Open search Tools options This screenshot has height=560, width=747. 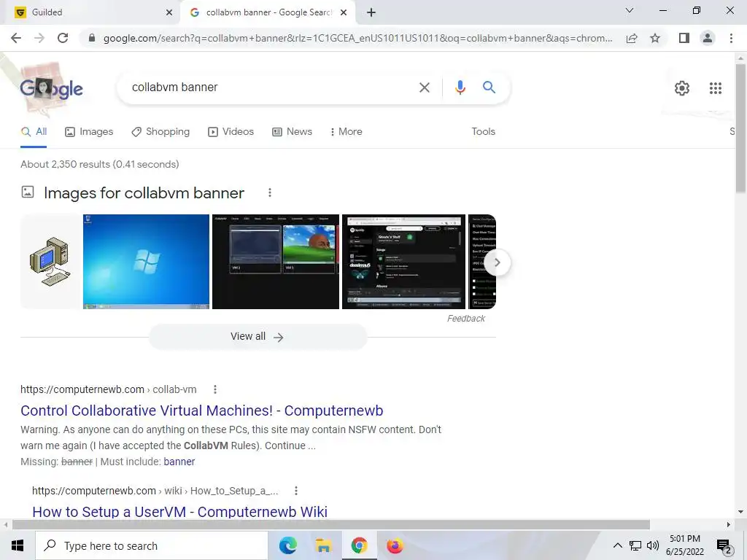click(x=483, y=132)
